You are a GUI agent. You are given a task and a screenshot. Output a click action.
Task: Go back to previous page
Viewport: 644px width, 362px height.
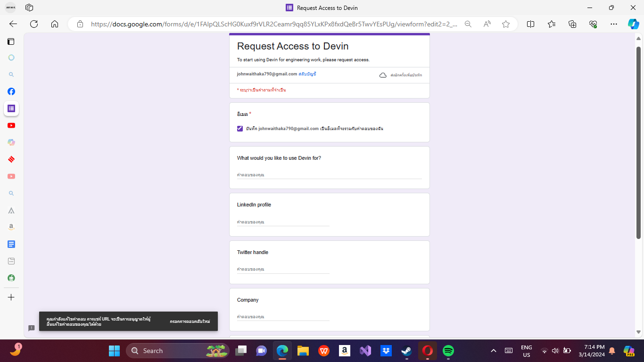tap(13, 24)
